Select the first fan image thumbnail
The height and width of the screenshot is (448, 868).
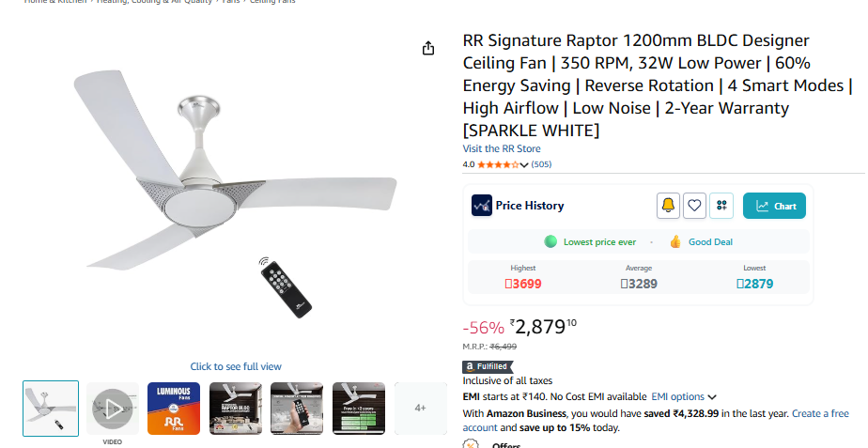pyautogui.click(x=51, y=409)
